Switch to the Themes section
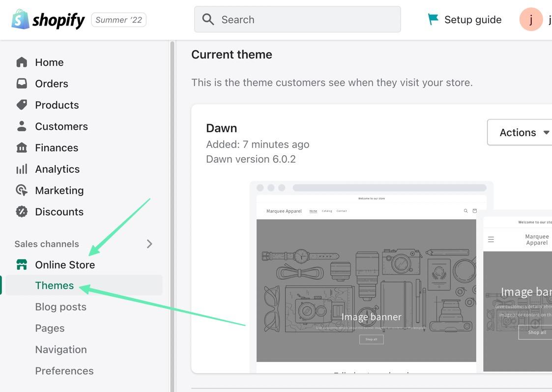This screenshot has width=552, height=392. [54, 285]
